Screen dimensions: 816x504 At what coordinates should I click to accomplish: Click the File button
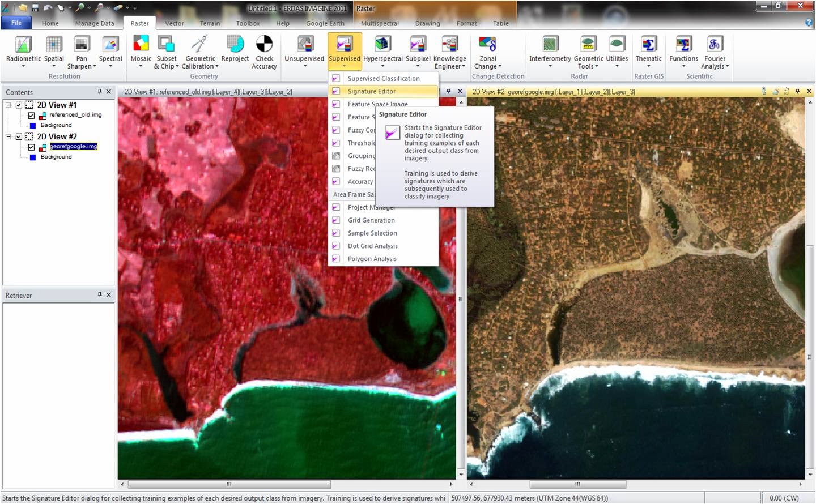tap(16, 23)
